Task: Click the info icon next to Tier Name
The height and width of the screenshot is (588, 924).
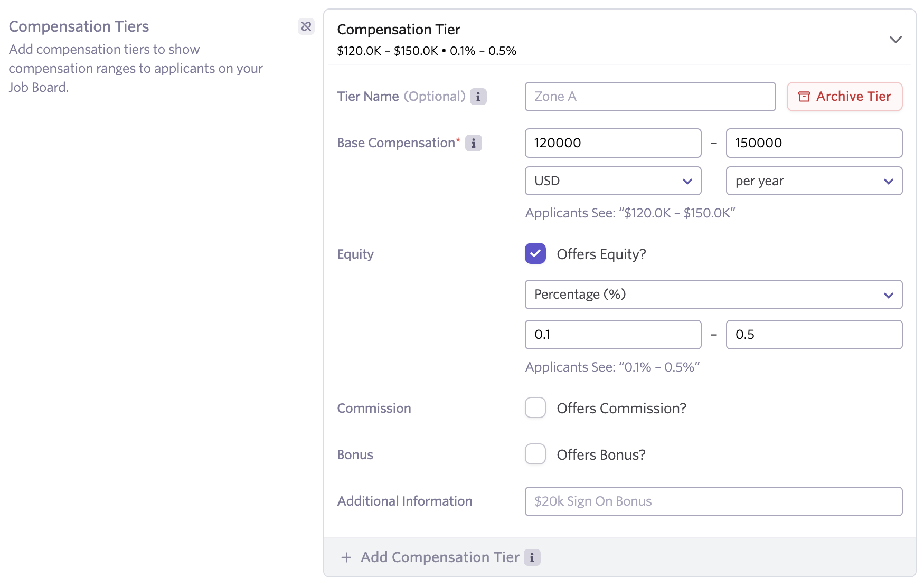Action: point(478,97)
